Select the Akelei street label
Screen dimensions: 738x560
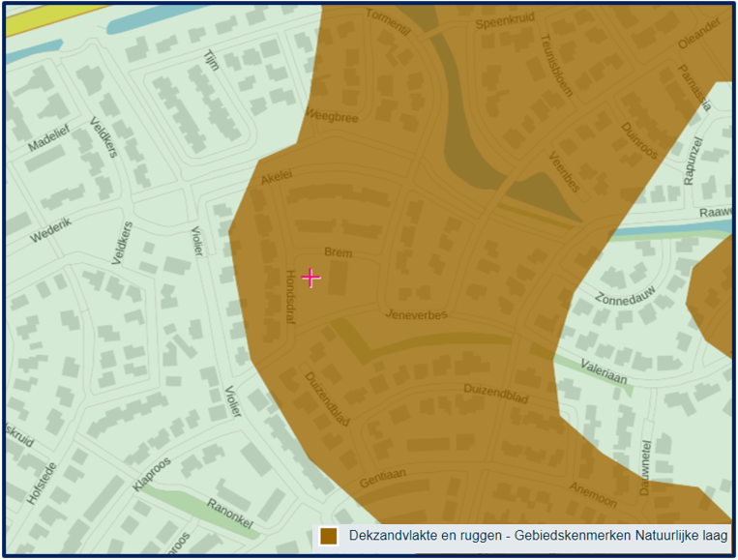click(276, 177)
